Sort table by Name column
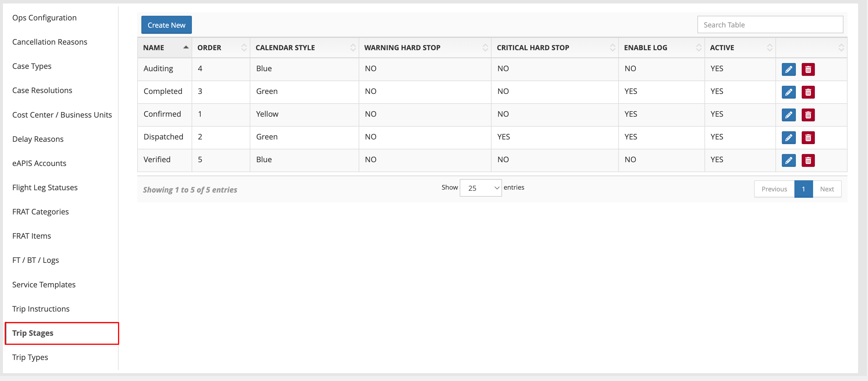This screenshot has height=381, width=868. [165, 48]
